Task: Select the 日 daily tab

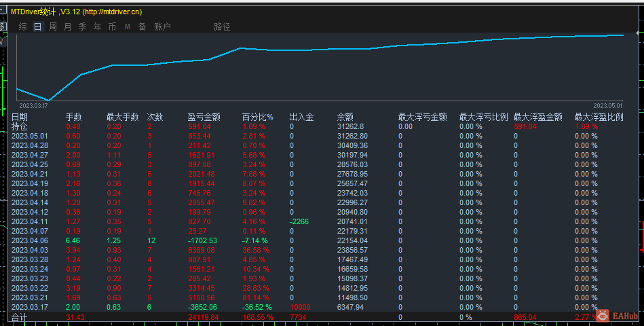Action: pyautogui.click(x=38, y=26)
